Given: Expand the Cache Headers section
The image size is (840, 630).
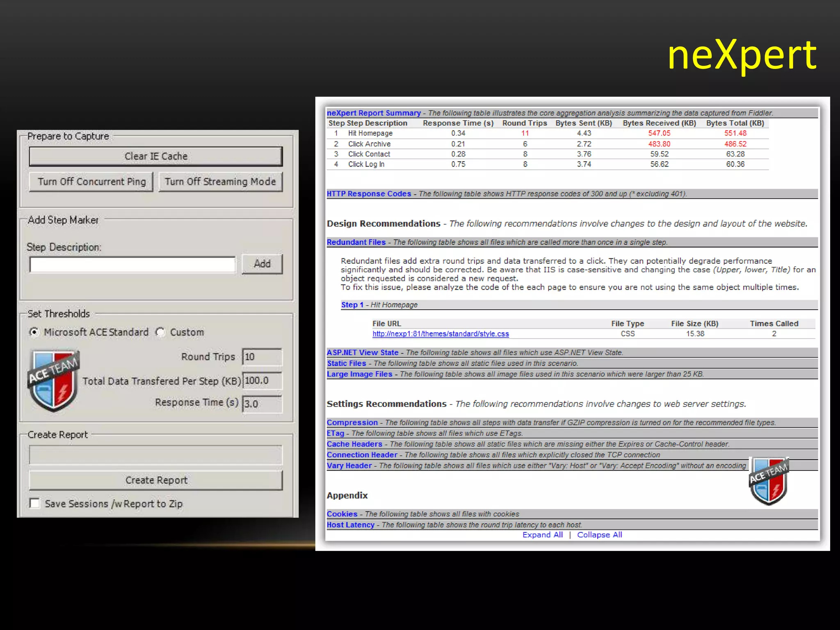Looking at the screenshot, I should pos(354,444).
